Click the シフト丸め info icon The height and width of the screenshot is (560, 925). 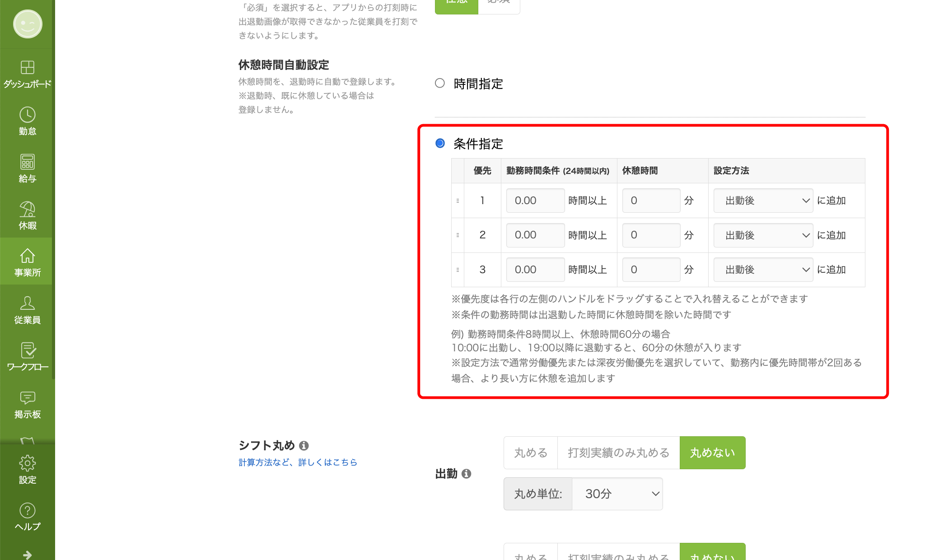point(304,446)
